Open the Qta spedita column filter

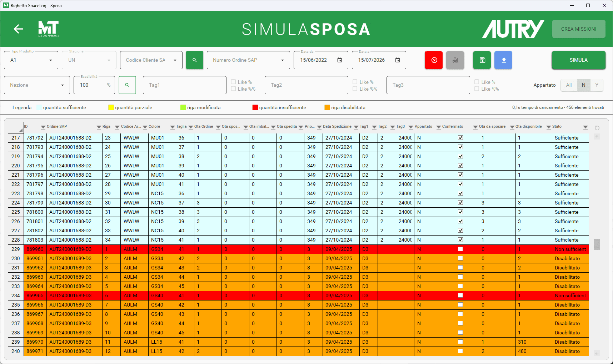pos(301,127)
